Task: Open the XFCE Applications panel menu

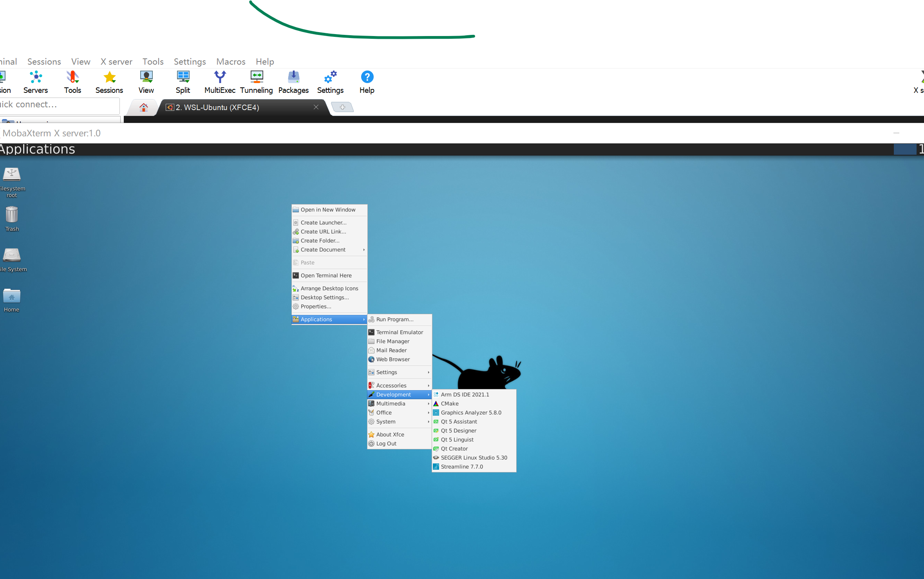Action: 37,149
